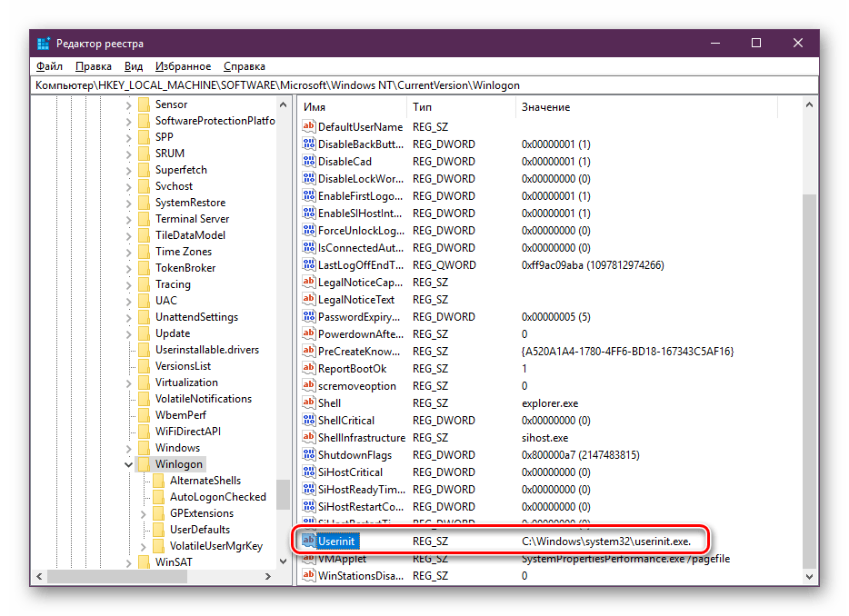Click the Registry Editor app icon in title bar

tap(44, 44)
